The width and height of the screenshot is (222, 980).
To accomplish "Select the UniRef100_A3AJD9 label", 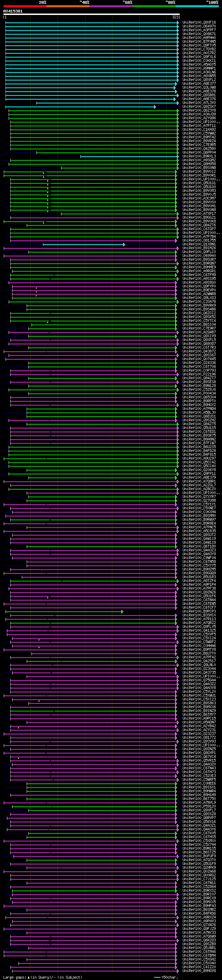I will click(x=199, y=114).
